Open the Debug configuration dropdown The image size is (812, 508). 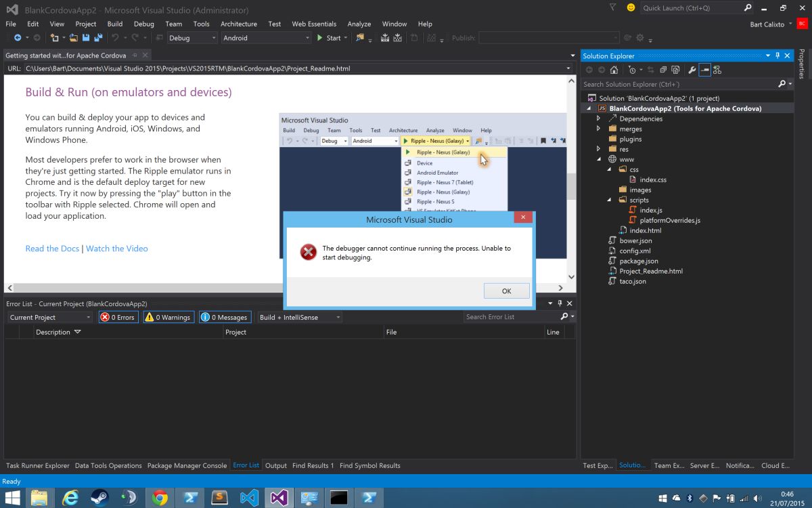192,38
